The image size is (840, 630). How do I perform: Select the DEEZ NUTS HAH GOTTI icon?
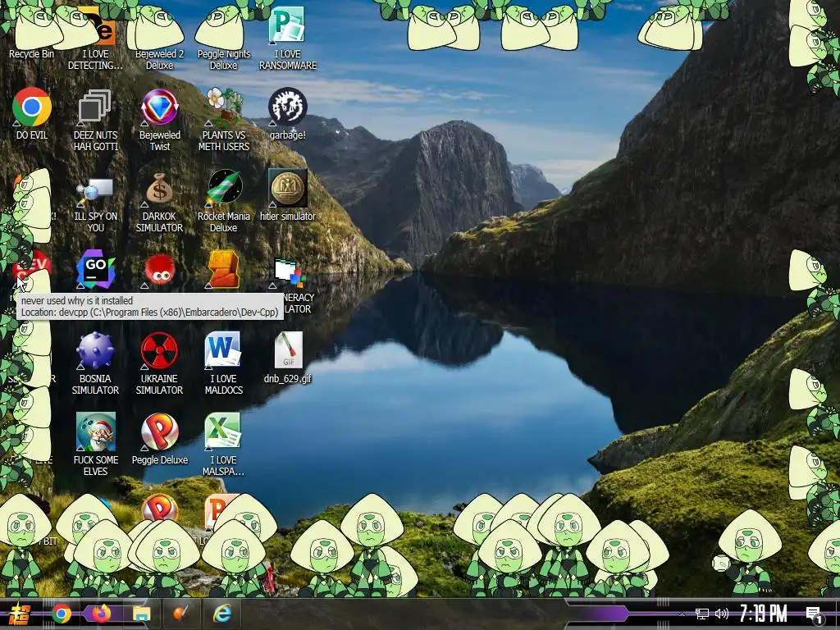(x=95, y=119)
